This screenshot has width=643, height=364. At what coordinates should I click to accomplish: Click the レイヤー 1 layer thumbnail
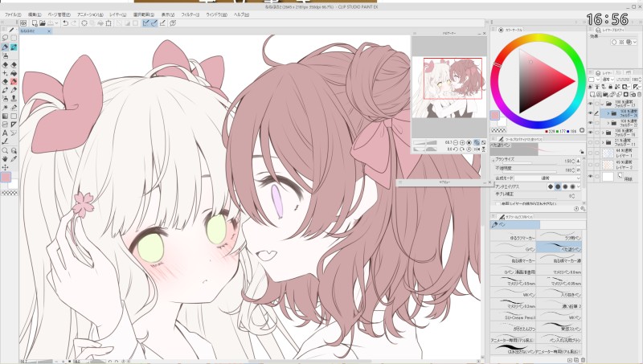(608, 153)
